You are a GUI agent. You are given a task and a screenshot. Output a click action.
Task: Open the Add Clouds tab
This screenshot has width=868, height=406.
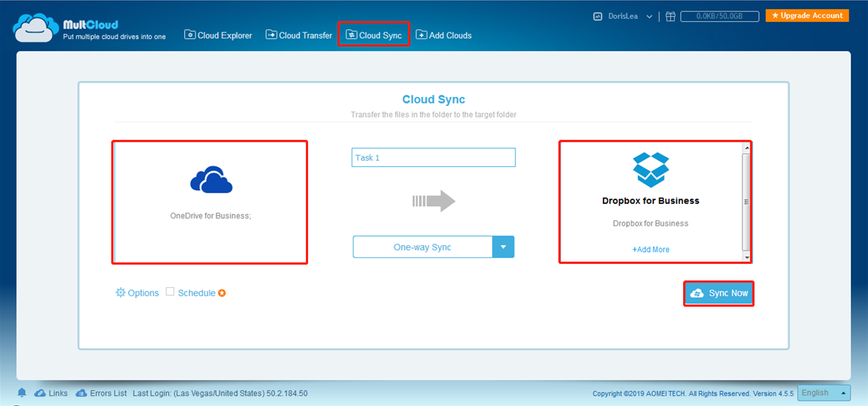click(444, 35)
